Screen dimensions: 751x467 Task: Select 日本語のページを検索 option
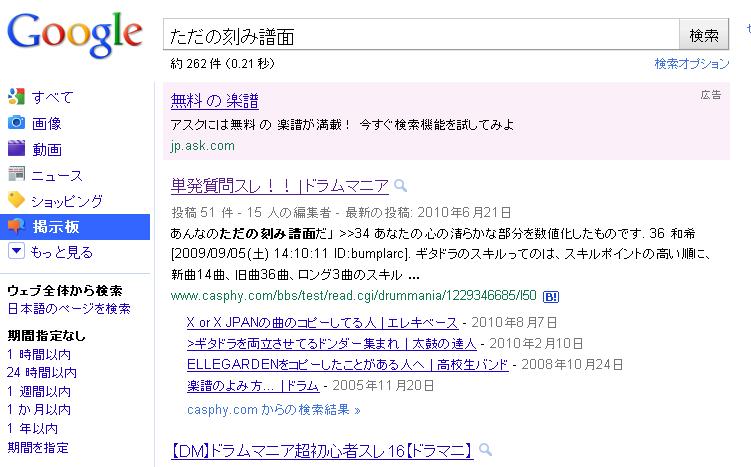pos(68,309)
